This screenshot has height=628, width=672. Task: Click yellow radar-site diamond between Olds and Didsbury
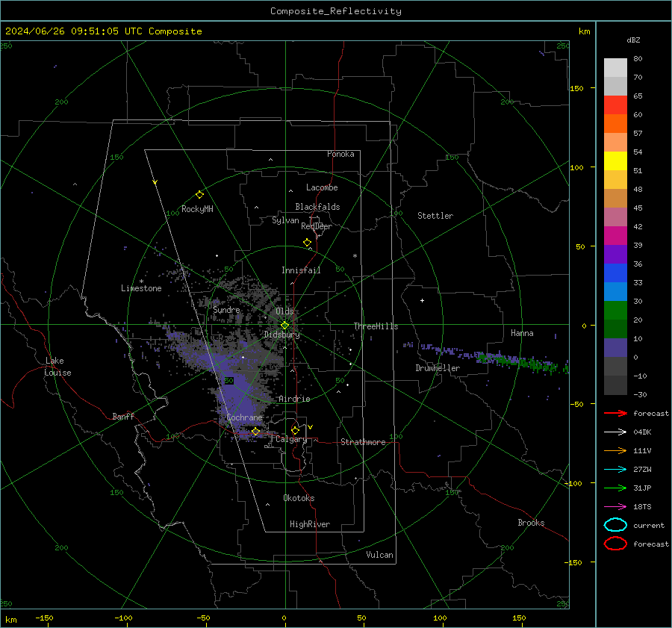(x=284, y=326)
